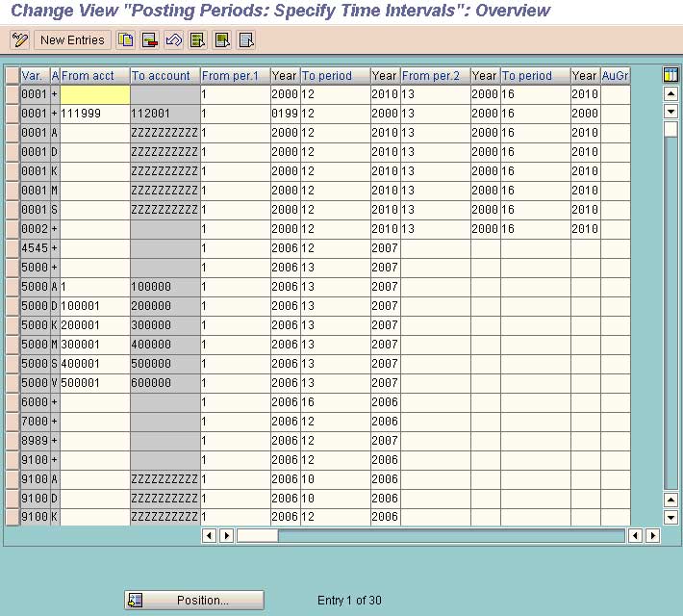Click the Select Block icon

pos(222,40)
